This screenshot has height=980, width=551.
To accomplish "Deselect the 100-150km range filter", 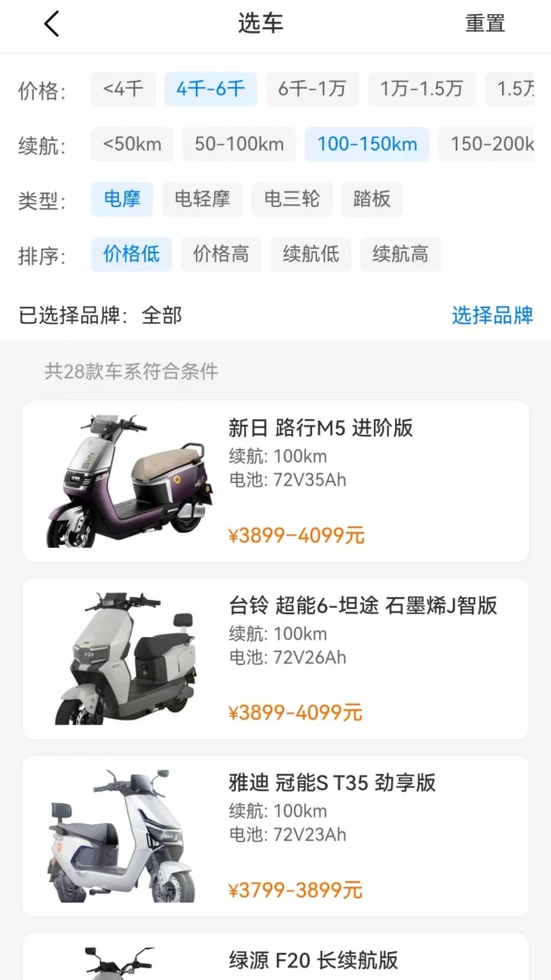I will pos(367,144).
